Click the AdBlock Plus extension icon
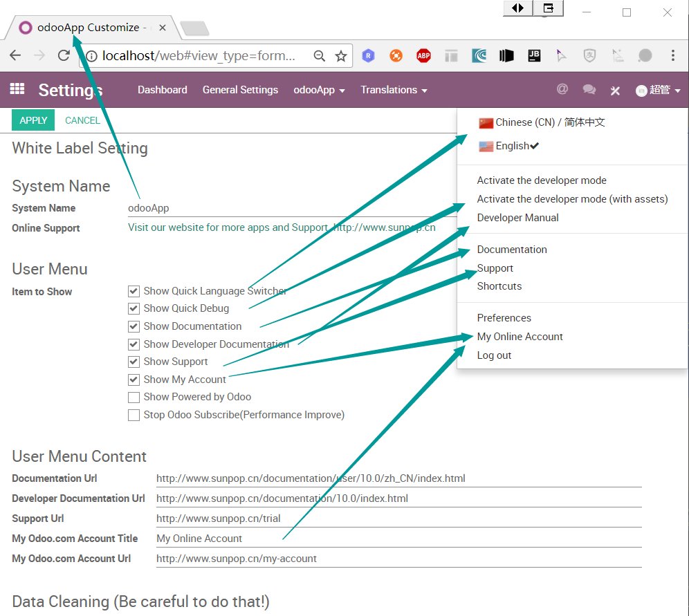Image resolution: width=689 pixels, height=616 pixels. coord(423,56)
